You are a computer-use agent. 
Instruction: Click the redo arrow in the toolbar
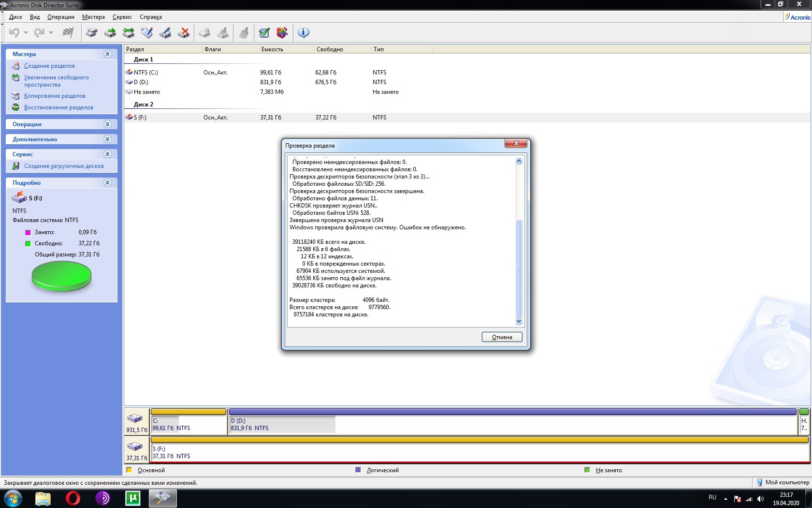39,32
